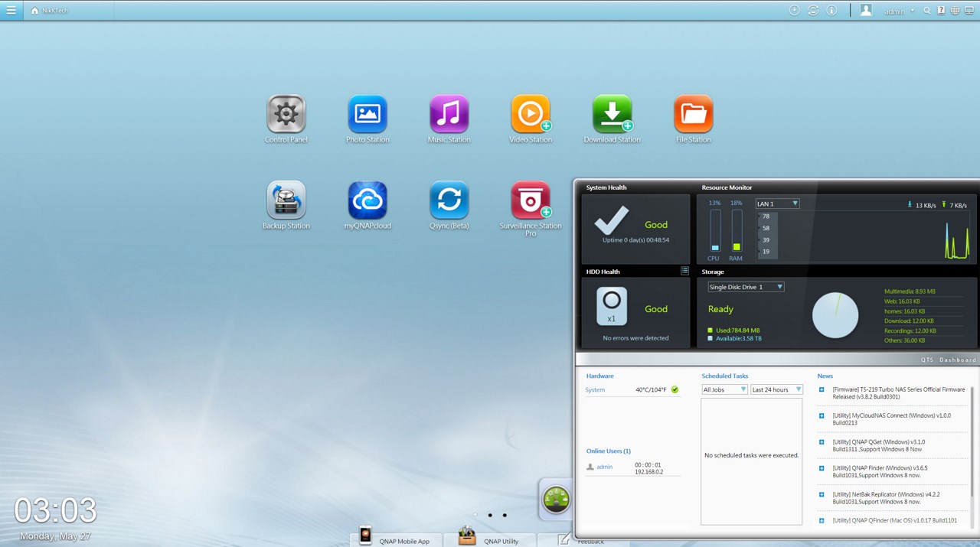980x547 pixels.
Task: Open the All Jobs dropdown
Action: tap(725, 389)
